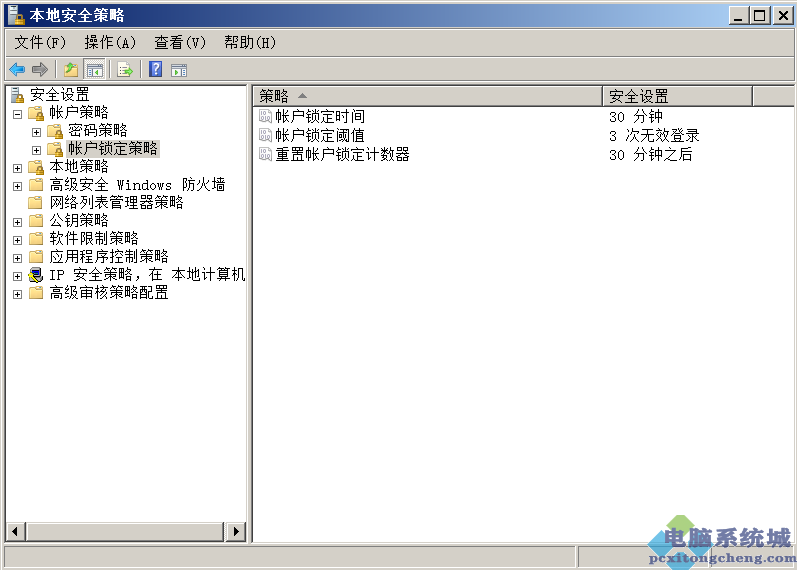
Task: Open the 操作(A) menu
Action: [x=110, y=42]
